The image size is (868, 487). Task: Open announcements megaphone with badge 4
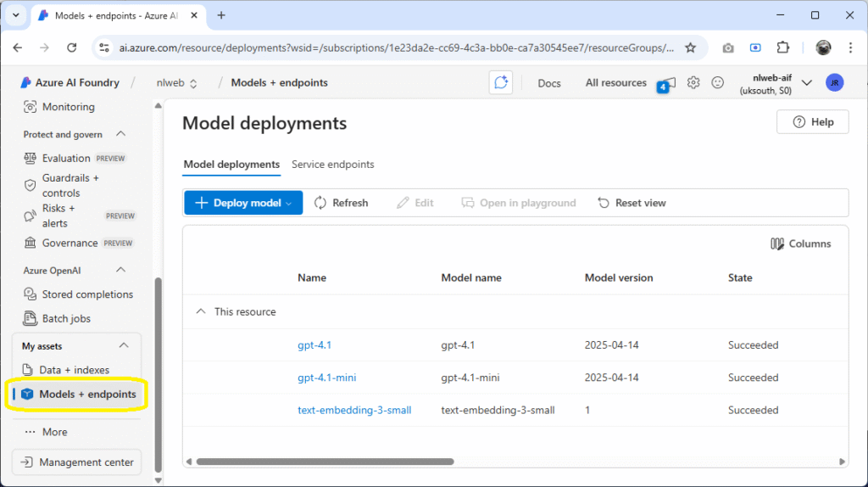666,84
